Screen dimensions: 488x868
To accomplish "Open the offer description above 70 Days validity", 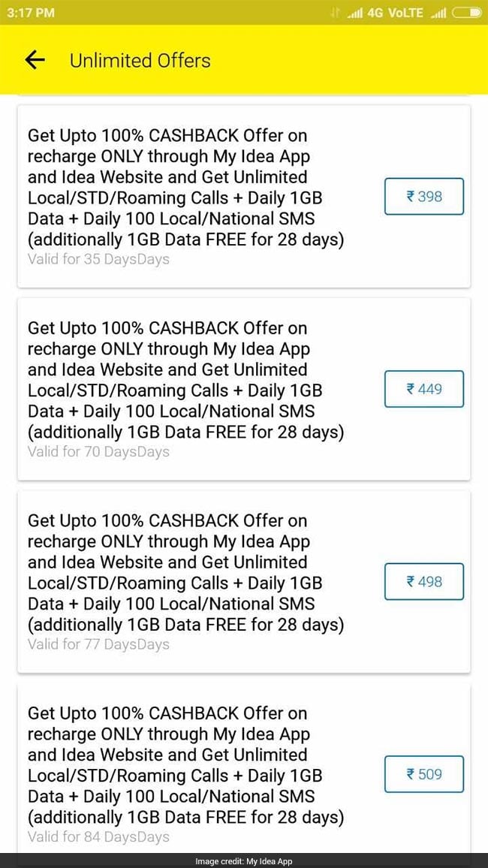I will 185,380.
